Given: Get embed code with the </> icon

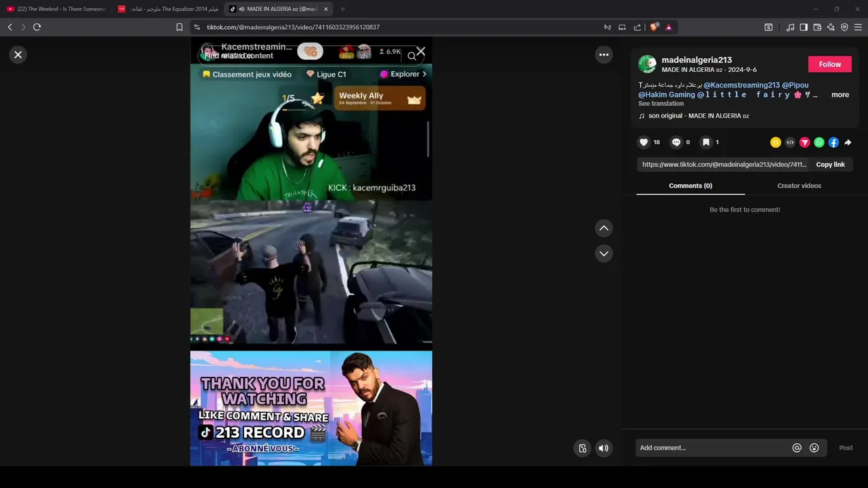Looking at the screenshot, I should click(x=790, y=142).
